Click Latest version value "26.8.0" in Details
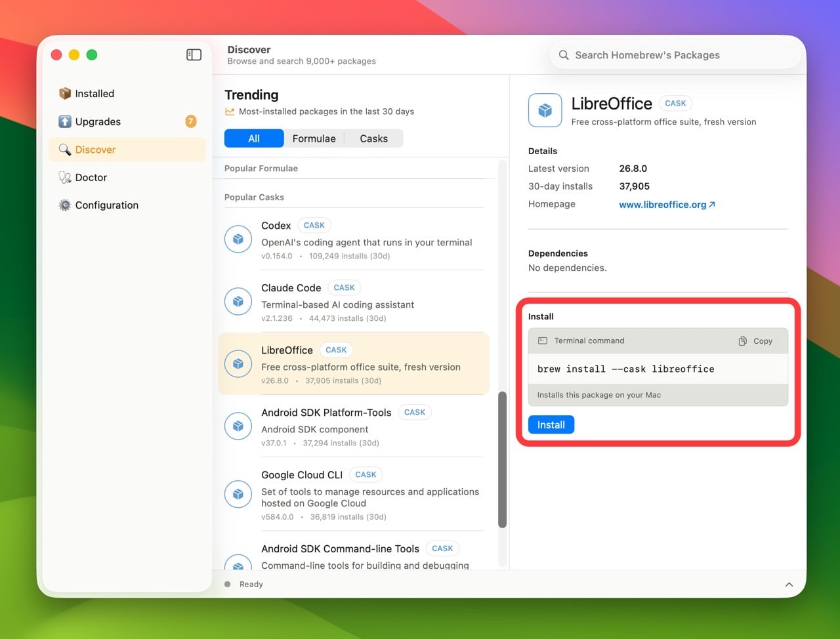 [x=633, y=169]
